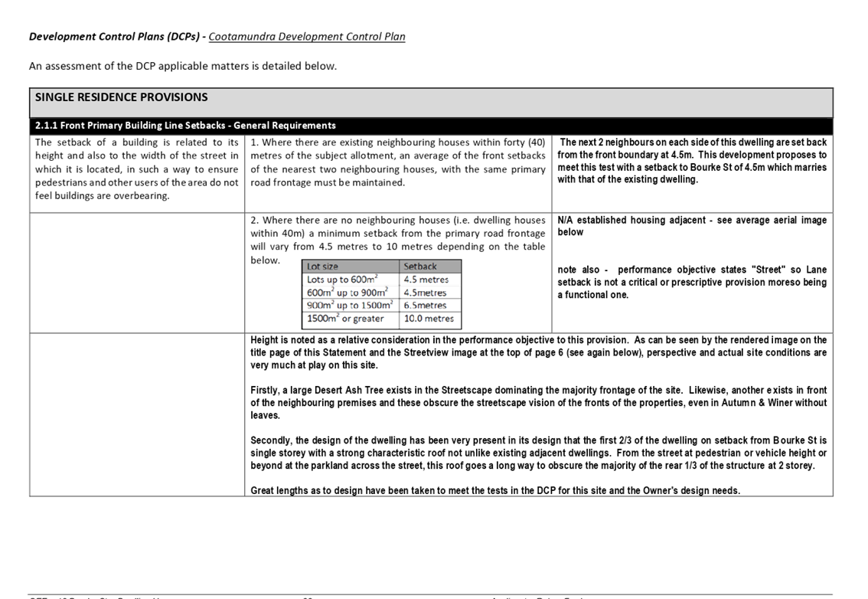Click the "600m² up to 900m²" cell

click(351, 293)
